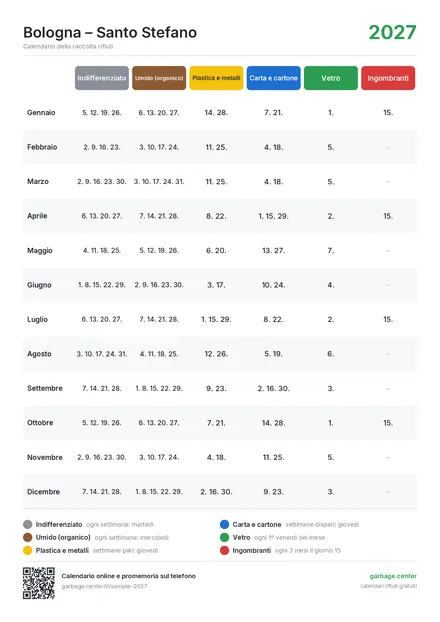
Task: Open the garbage.center link at bottom right
Action: click(393, 576)
